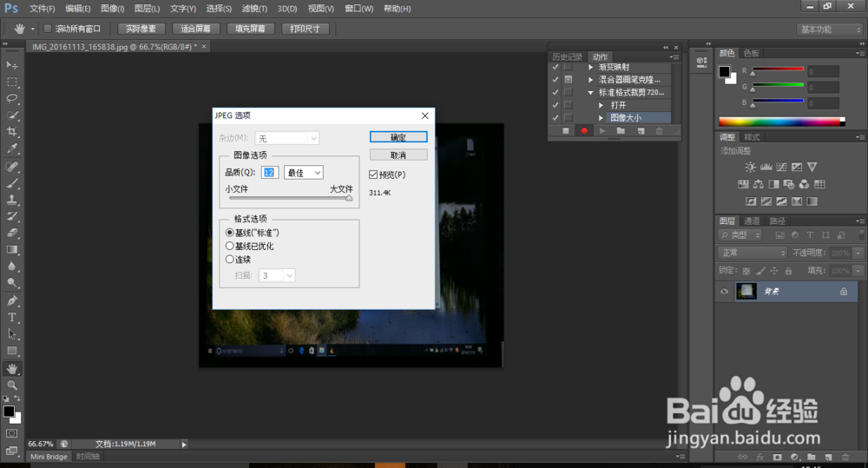
Task: Stop recording in Actions panel
Action: (x=566, y=131)
